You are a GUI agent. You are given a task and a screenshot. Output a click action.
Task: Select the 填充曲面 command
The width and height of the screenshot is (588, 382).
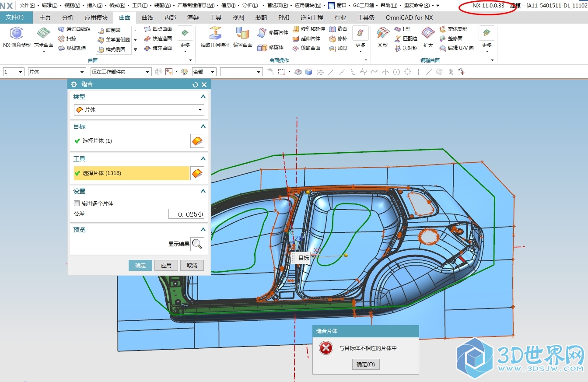point(158,48)
